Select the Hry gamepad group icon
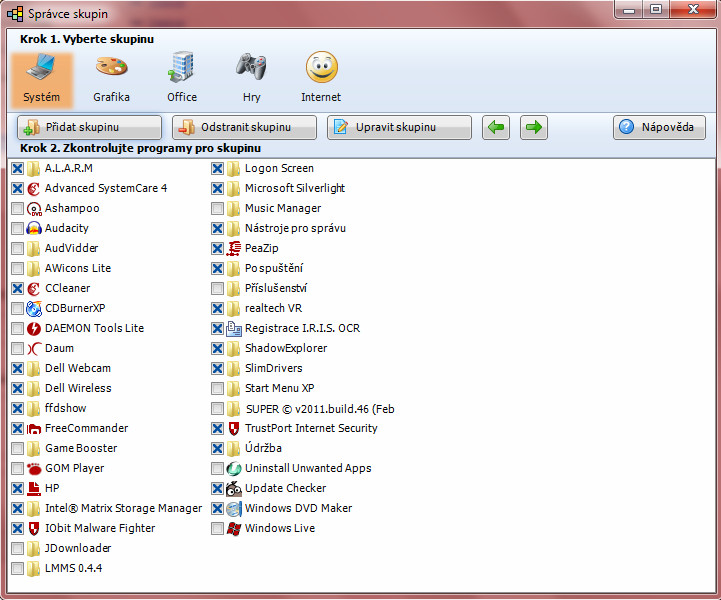721x600 pixels. pyautogui.click(x=251, y=67)
